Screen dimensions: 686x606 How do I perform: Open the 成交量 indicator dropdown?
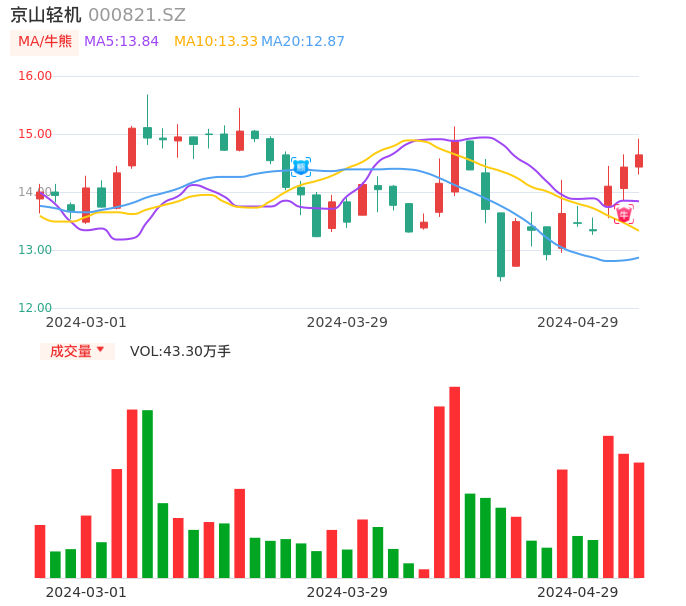coord(77,351)
